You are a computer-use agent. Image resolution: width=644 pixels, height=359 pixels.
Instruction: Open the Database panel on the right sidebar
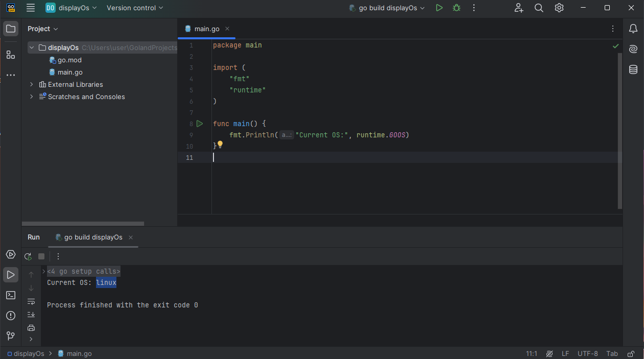click(633, 69)
